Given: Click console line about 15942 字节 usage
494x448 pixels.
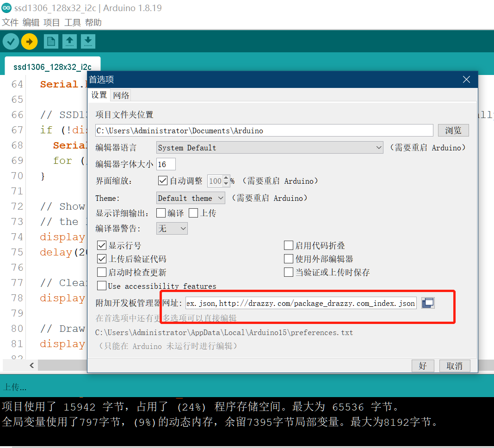Looking at the screenshot, I should pyautogui.click(x=200, y=407).
